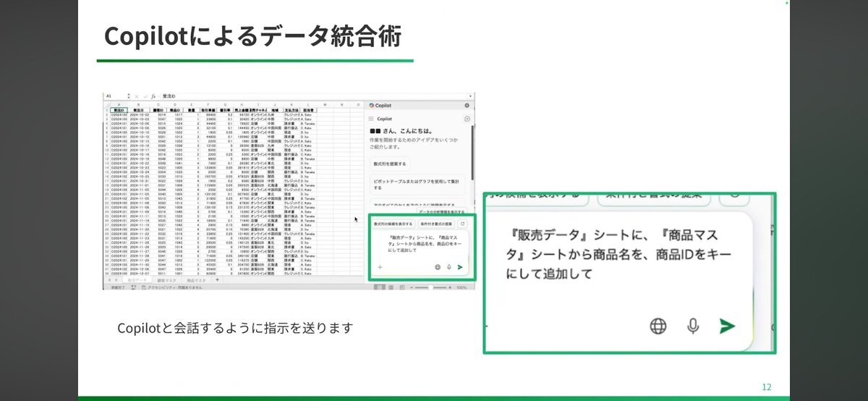Click the Copilot pane vertical scrollbar
The image size is (868, 401).
(472, 153)
